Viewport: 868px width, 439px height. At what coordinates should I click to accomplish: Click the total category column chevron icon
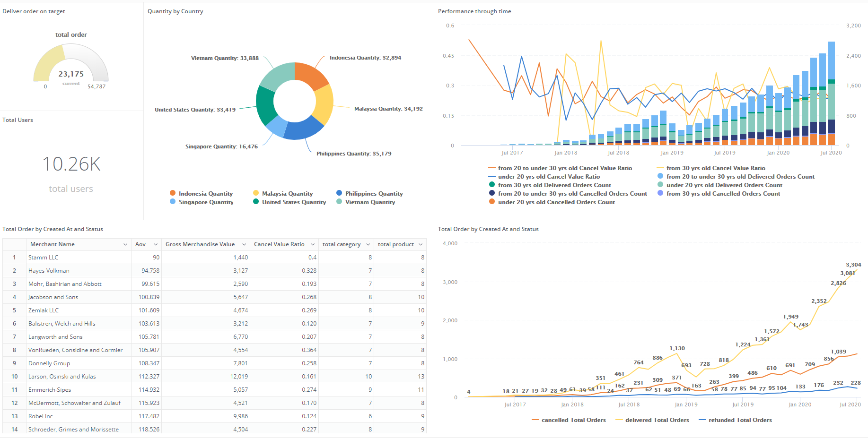(x=368, y=244)
